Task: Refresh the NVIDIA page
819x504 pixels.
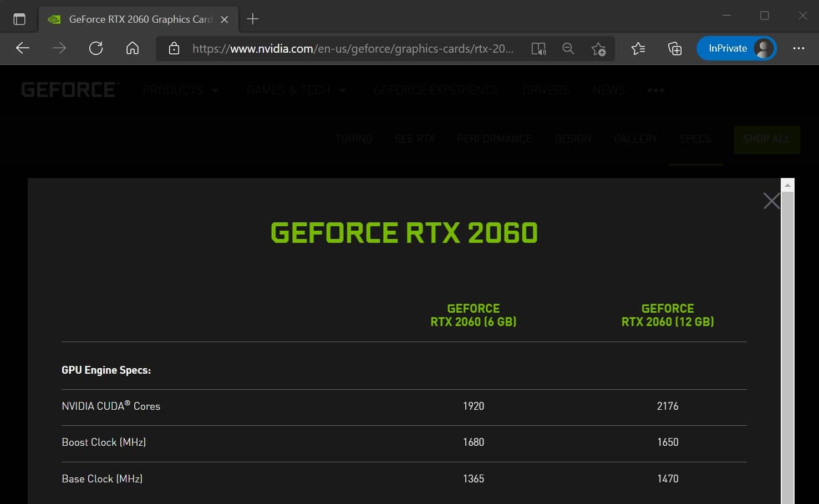Action: coord(96,48)
